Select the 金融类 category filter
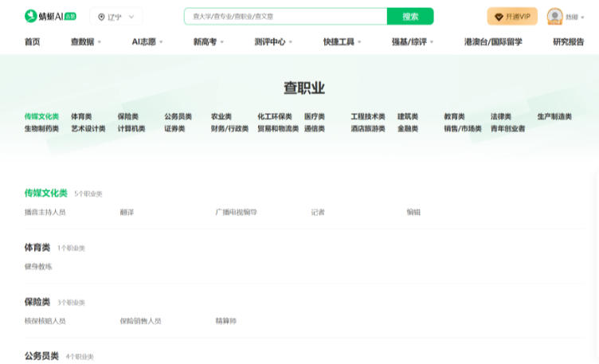599x364 pixels. [x=408, y=129]
